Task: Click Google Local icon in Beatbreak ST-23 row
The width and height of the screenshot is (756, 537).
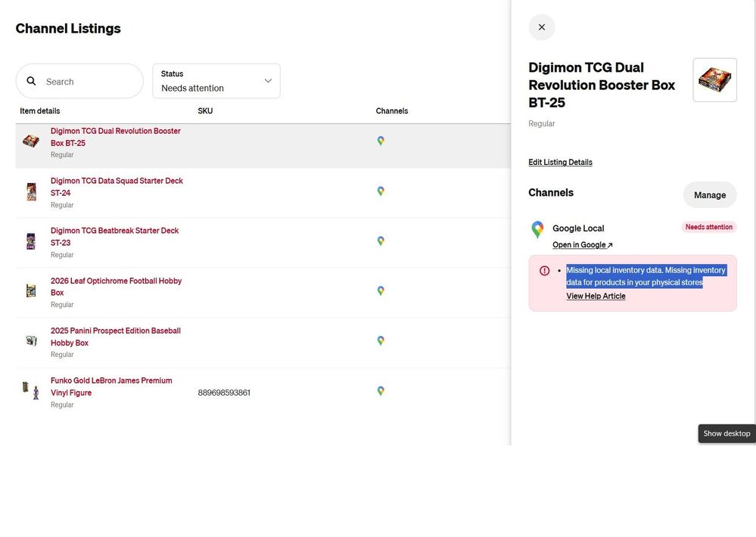Action: pyautogui.click(x=381, y=241)
